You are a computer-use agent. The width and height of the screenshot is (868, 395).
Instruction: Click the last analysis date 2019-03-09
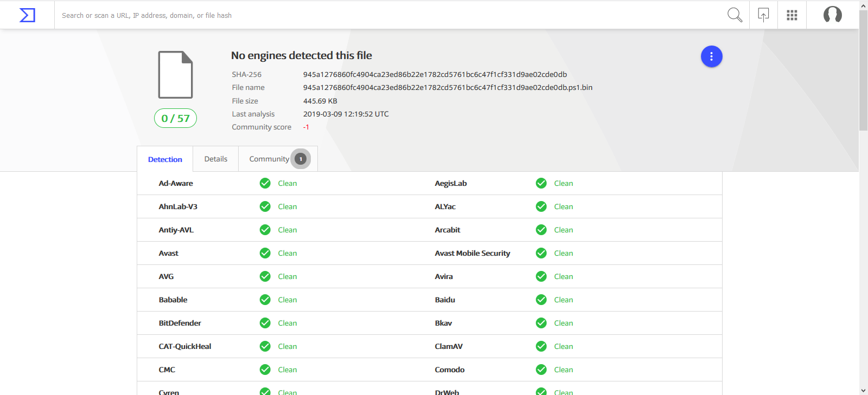(x=346, y=114)
